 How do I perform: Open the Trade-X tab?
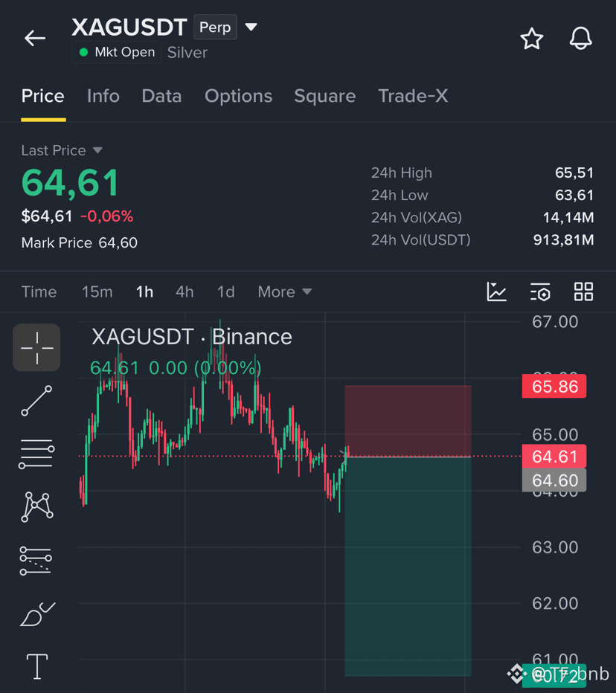[413, 96]
